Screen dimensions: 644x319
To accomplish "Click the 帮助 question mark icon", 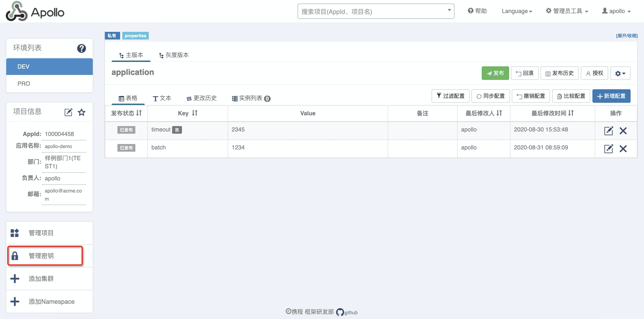I will click(x=470, y=11).
